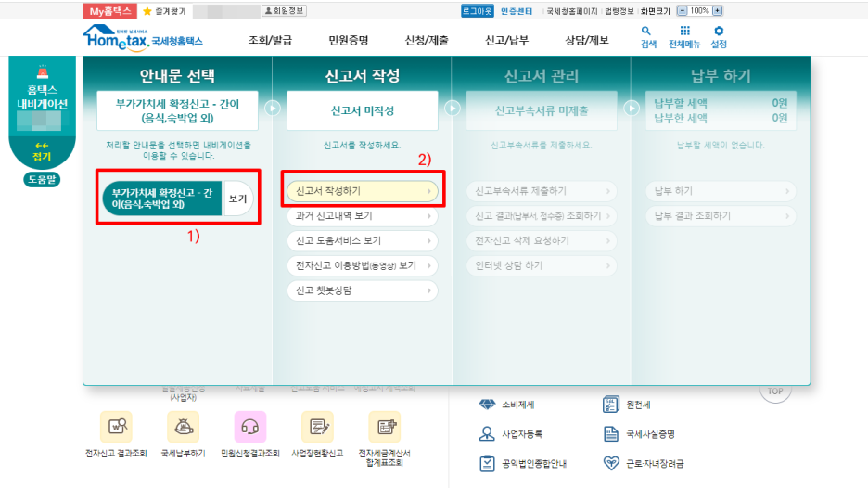
Task: Click the 즐겨찾기 star icon
Action: (x=147, y=11)
